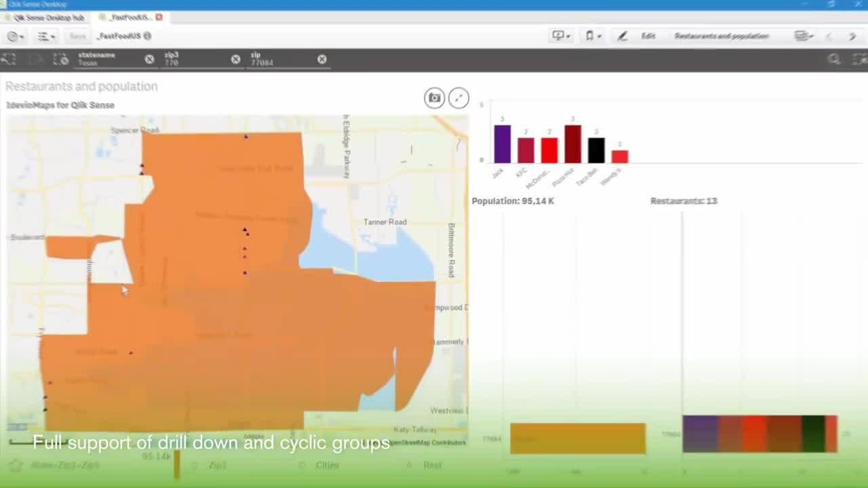Open the sheets overview dropdown
Viewport: 868px width, 488px height.
804,36
